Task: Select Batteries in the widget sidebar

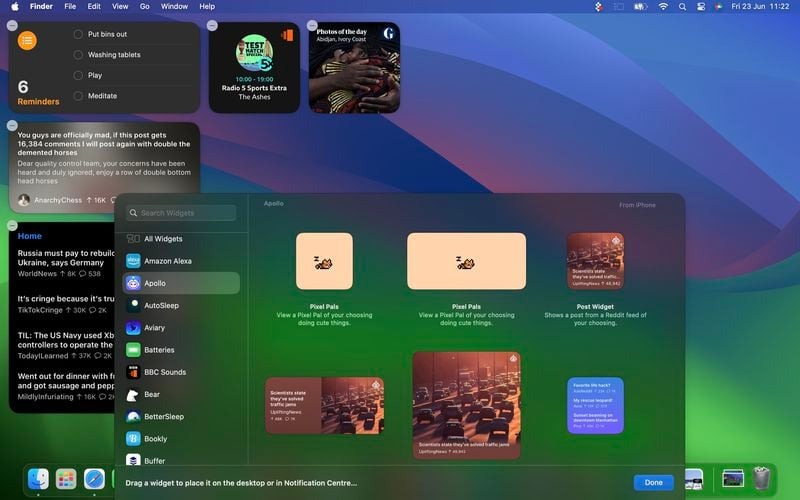Action: 181,350
